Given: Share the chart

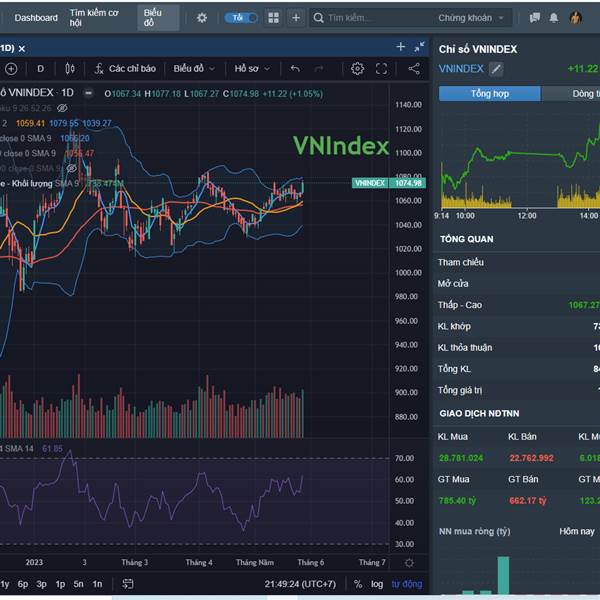Looking at the screenshot, I should [414, 69].
